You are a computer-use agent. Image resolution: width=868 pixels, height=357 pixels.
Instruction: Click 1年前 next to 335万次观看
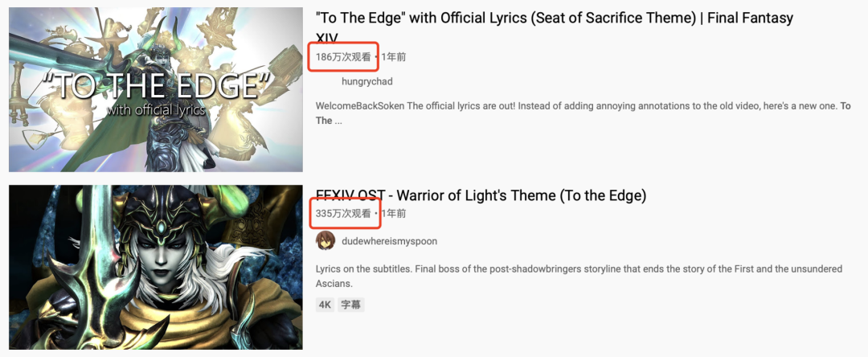pyautogui.click(x=394, y=213)
